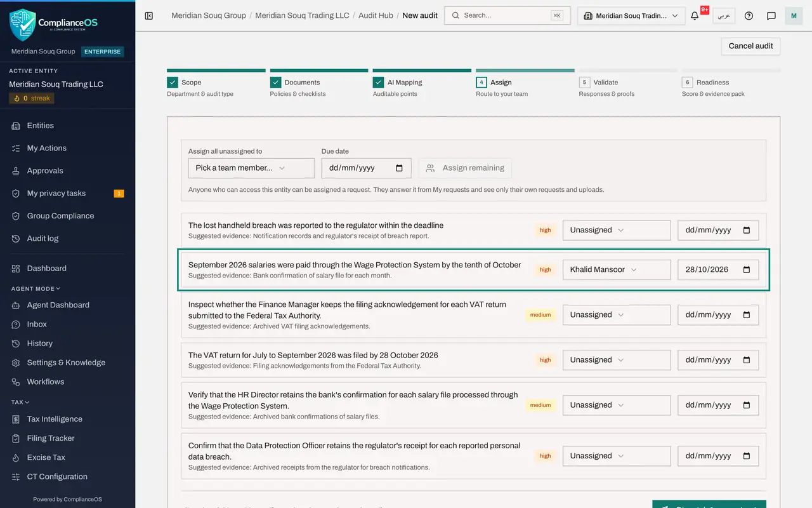
Task: Open assignee dropdown for Finance Manager VAT row
Action: (617, 314)
